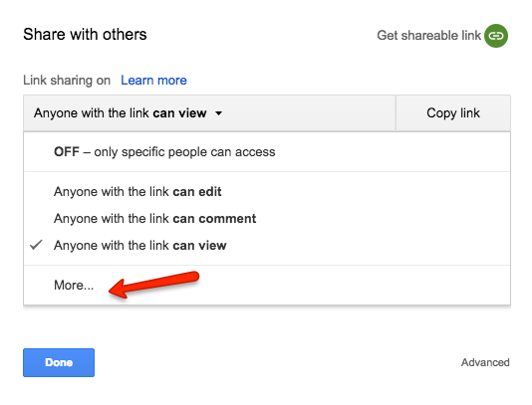Confirm with the blue Done button
Viewport: 532px width, 405px height.
coord(59,362)
